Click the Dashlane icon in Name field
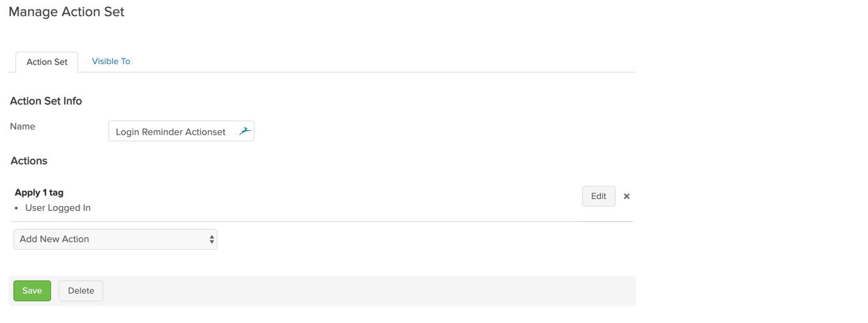868x323 pixels. click(x=245, y=131)
